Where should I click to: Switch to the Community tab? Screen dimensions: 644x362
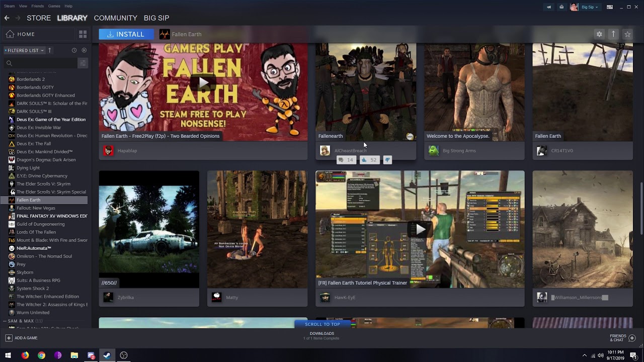tap(115, 18)
